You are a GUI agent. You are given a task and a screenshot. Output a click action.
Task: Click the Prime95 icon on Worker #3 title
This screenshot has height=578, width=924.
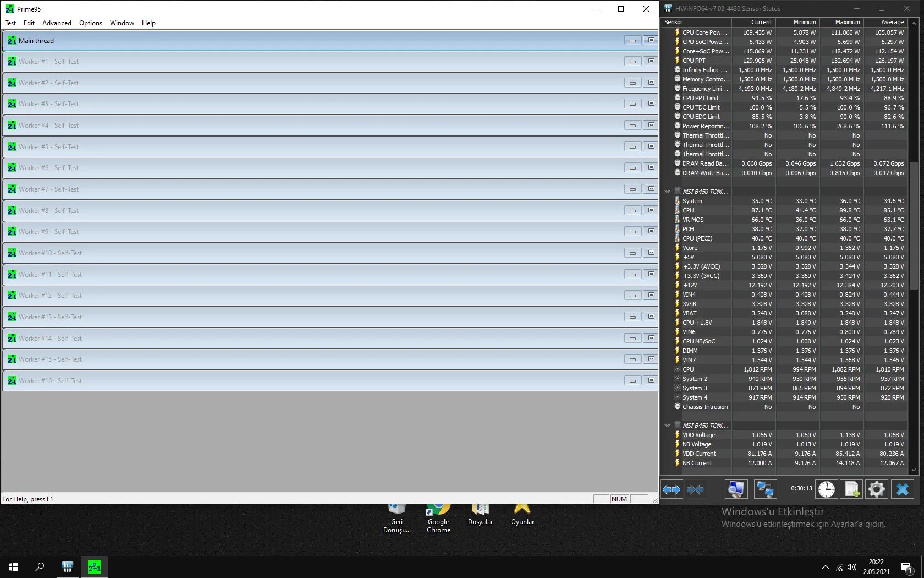click(x=12, y=104)
